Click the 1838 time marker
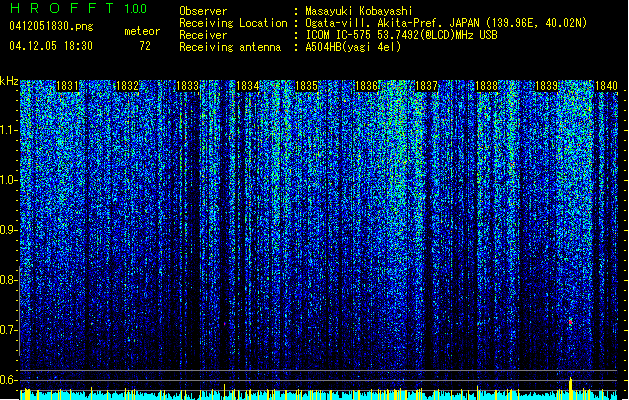Image resolution: width=629 pixels, height=400 pixels. (487, 86)
